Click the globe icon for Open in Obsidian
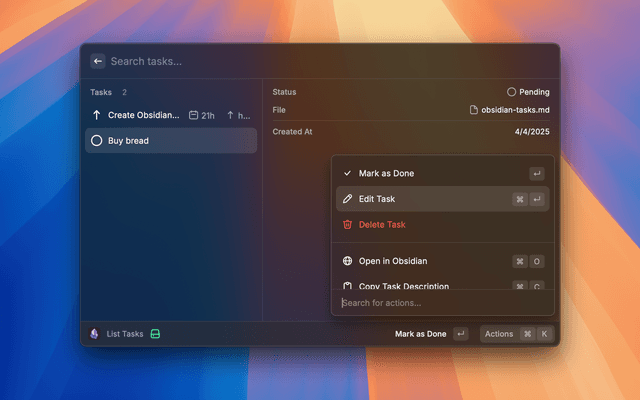The height and width of the screenshot is (400, 640). (347, 261)
